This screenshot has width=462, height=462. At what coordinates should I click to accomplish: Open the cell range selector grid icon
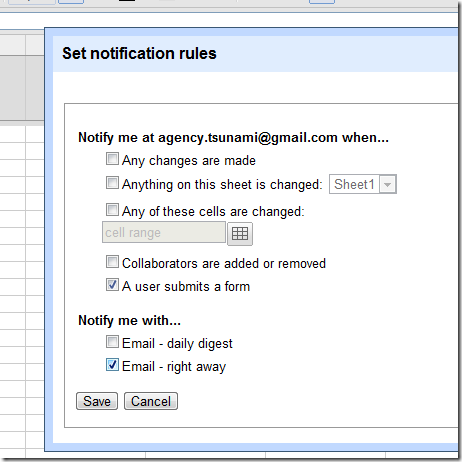(240, 234)
